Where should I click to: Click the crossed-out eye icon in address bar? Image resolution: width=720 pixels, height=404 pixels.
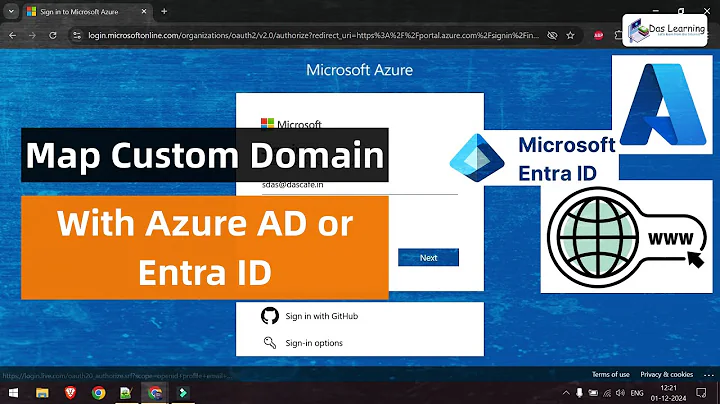click(552, 35)
